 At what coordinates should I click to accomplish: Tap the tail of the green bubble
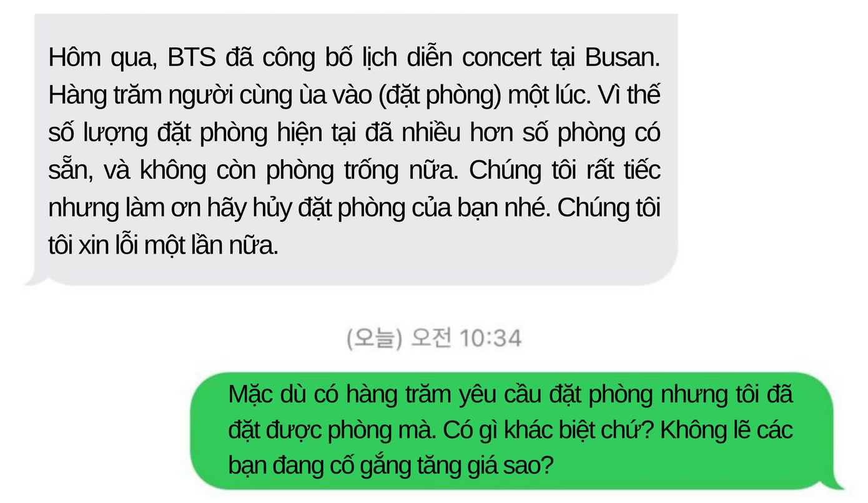[x=836, y=482]
